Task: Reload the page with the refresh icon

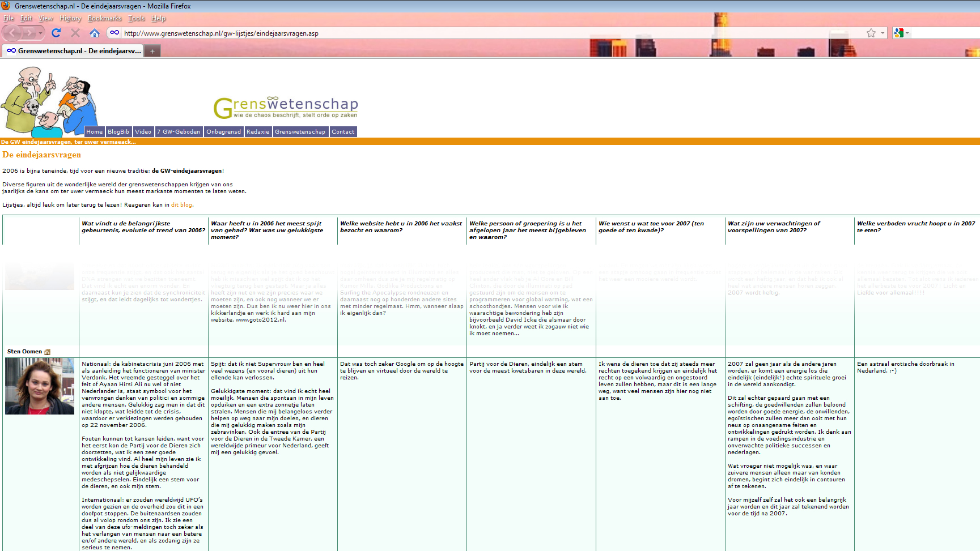Action: pyautogui.click(x=56, y=33)
